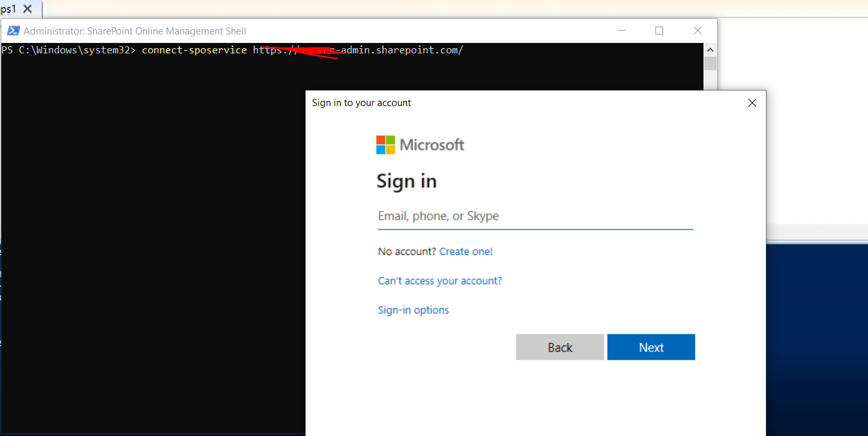Focus the Email, phone, or Skype input field

pos(534,215)
